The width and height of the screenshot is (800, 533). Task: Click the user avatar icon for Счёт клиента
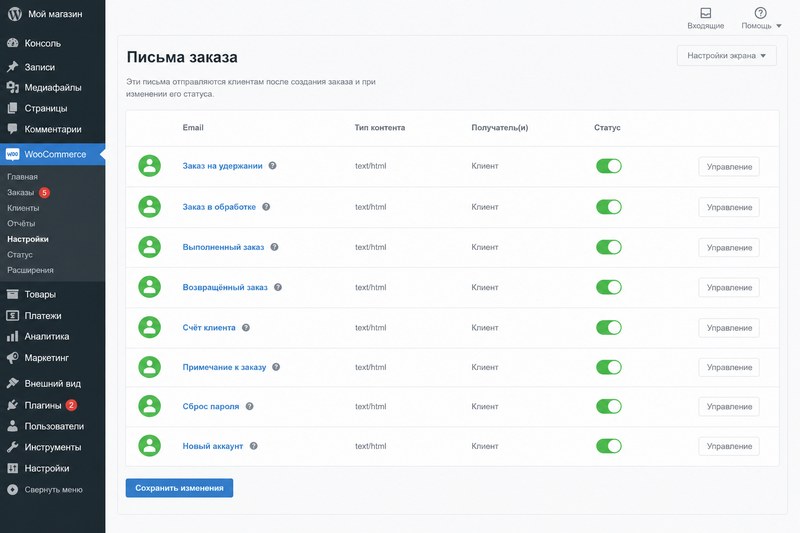pos(149,327)
